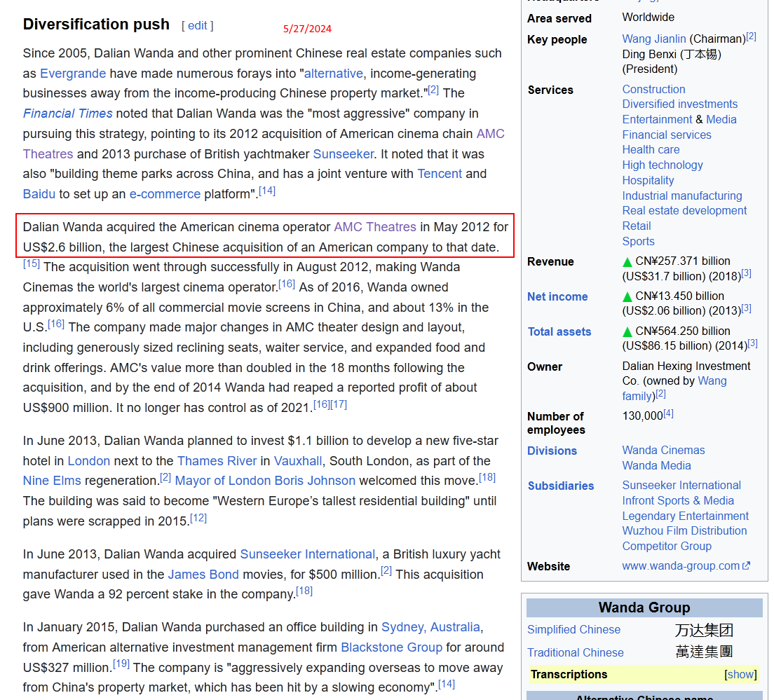Open the Real estate development link

tap(684, 211)
